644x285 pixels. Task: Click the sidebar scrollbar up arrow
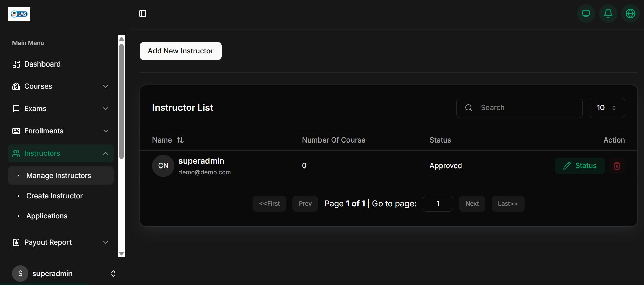pos(122,38)
